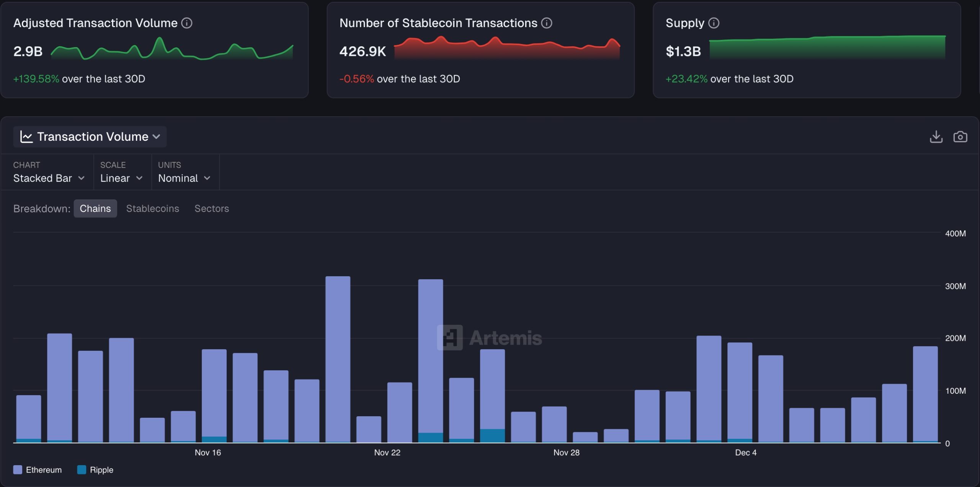Click info icon next to Supply
980x487 pixels.
pyautogui.click(x=714, y=23)
